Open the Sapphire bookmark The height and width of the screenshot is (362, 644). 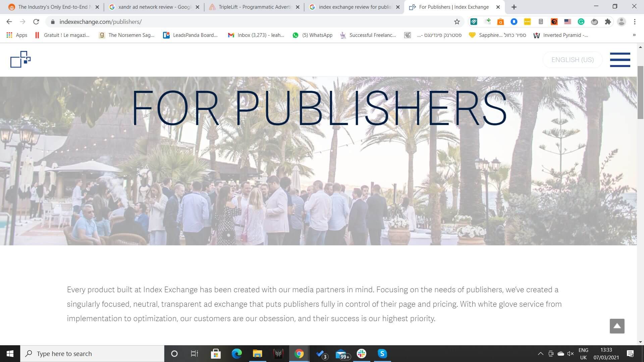tap(497, 35)
